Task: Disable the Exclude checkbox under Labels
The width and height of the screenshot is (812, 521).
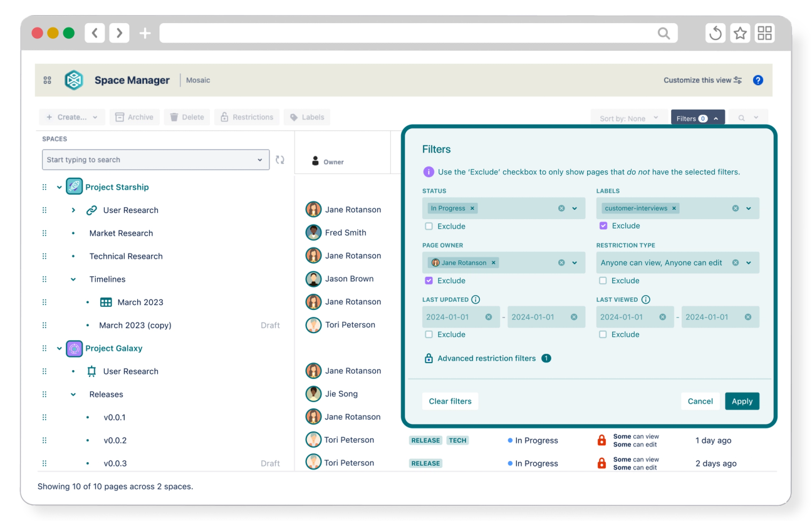Action: point(603,226)
